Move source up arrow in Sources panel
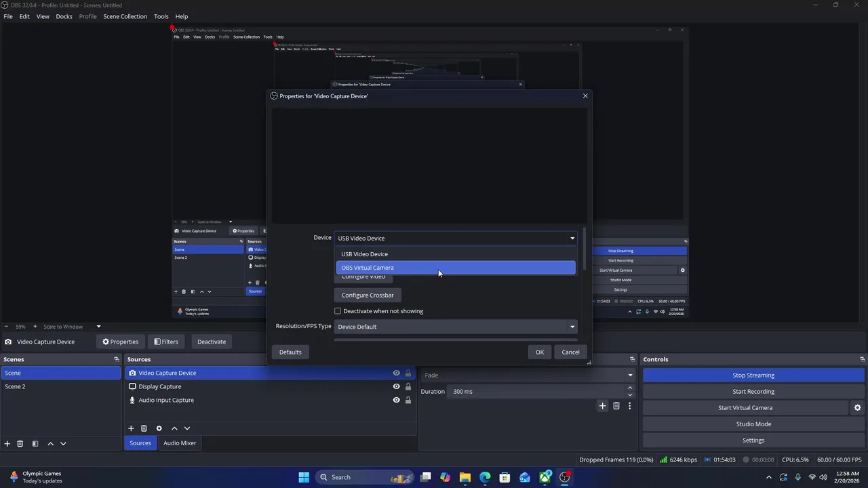Screen dimensions: 868x488 pos(174,428)
